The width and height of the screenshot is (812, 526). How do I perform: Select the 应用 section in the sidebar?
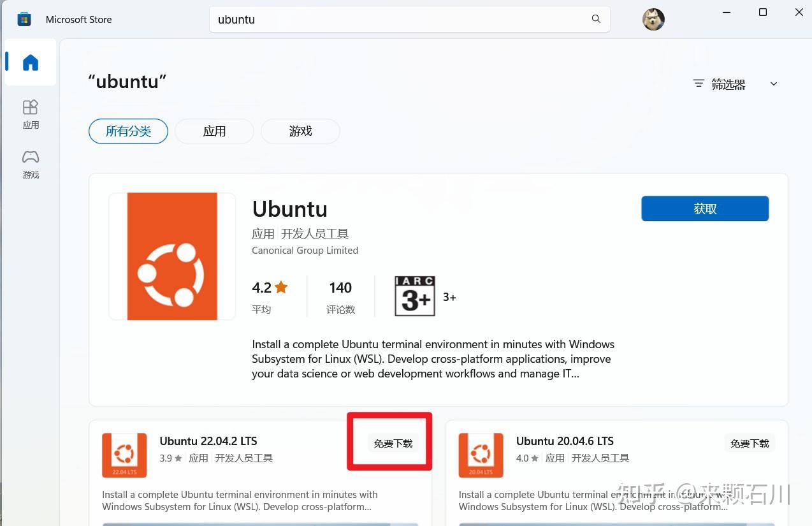click(30, 113)
